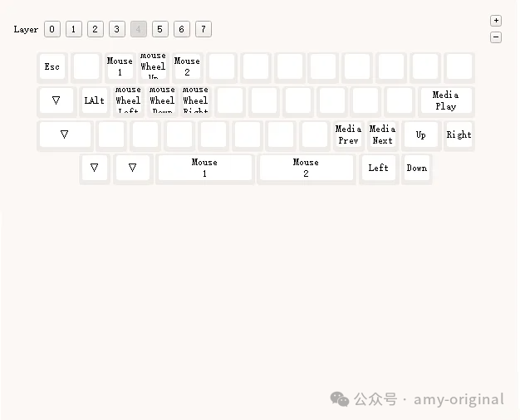The width and height of the screenshot is (520, 420).
Task: Switch to Layer 7
Action: click(x=204, y=29)
